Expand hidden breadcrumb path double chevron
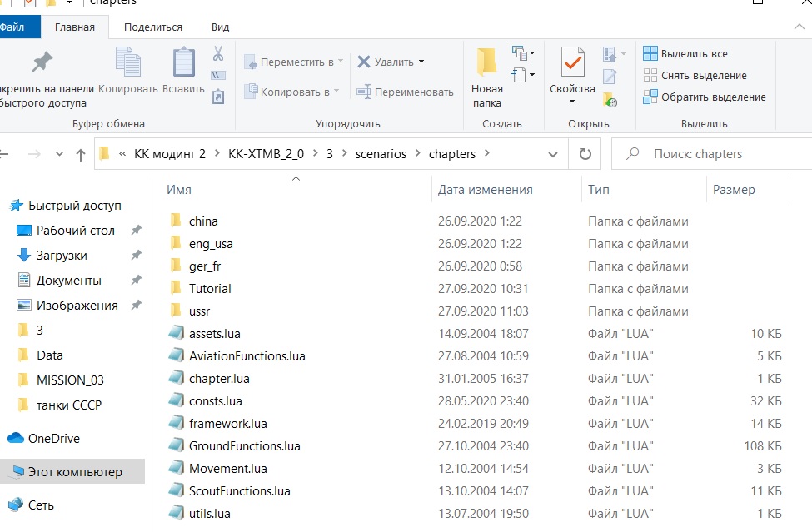The image size is (812, 532). [122, 154]
